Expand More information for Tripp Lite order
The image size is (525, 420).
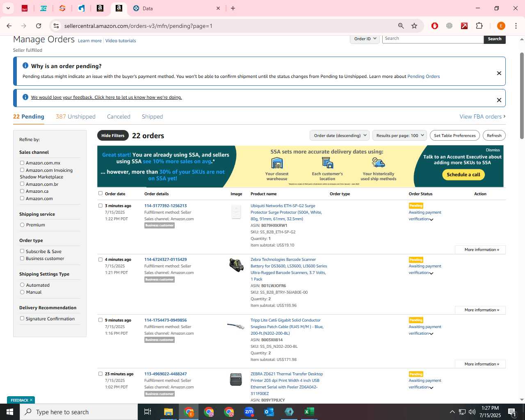point(480,364)
